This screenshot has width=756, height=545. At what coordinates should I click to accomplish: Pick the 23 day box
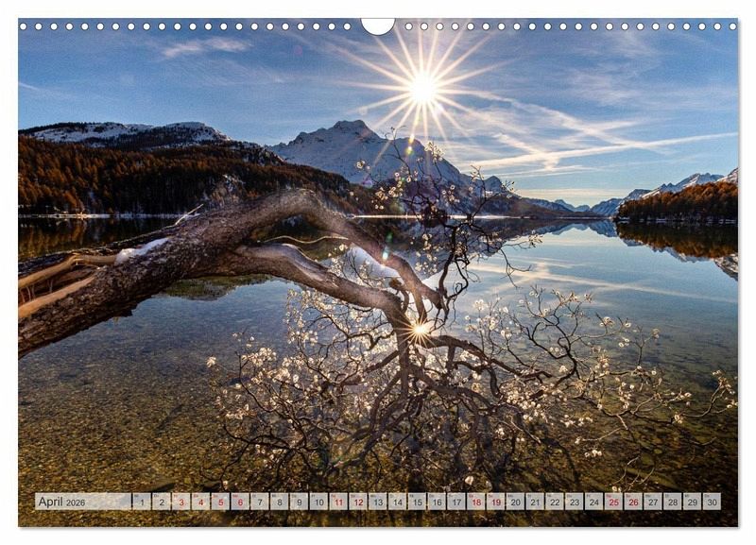click(x=575, y=502)
